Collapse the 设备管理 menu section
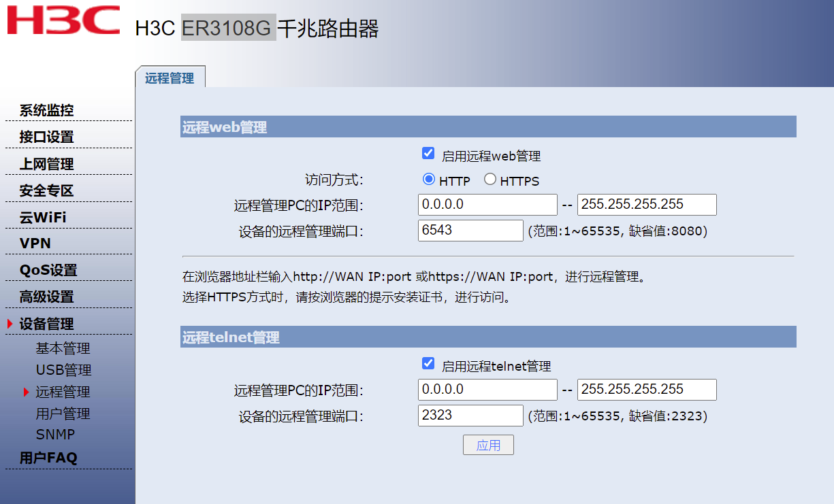The height and width of the screenshot is (504, 834). point(46,324)
